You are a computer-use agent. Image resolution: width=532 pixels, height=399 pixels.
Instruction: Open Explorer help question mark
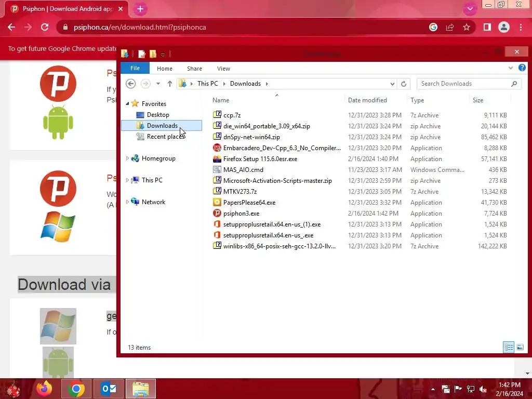coord(522,68)
